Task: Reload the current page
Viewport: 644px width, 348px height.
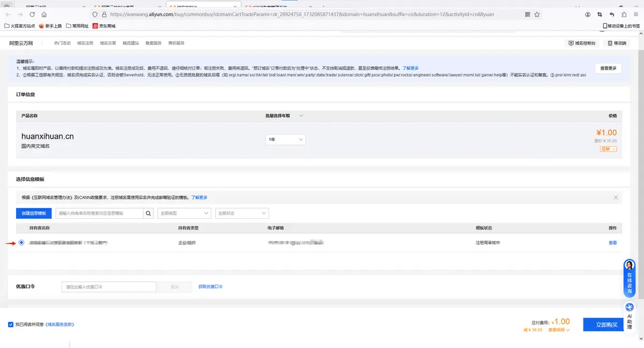Action: pos(32,14)
